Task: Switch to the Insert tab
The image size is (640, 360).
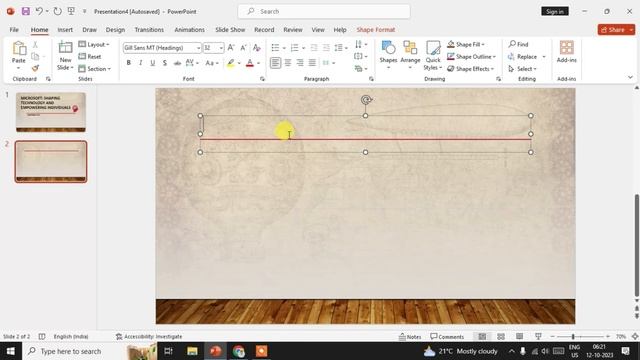Action: coord(65,30)
